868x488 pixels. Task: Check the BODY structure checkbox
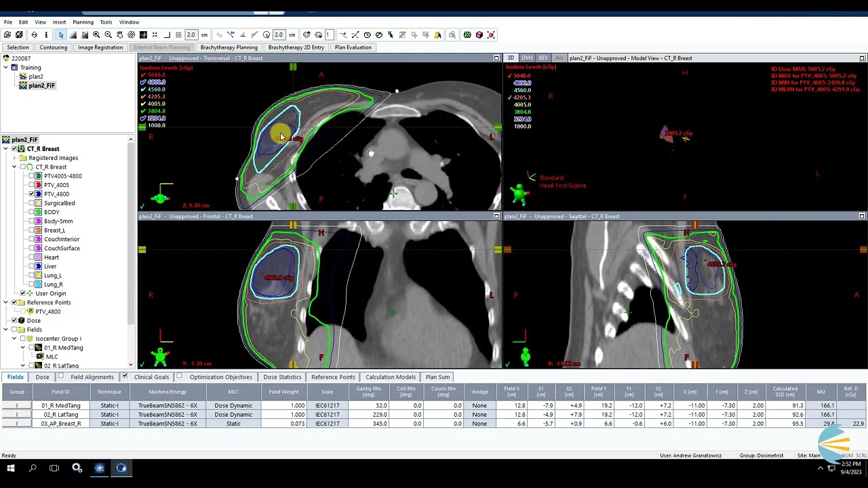pos(31,212)
